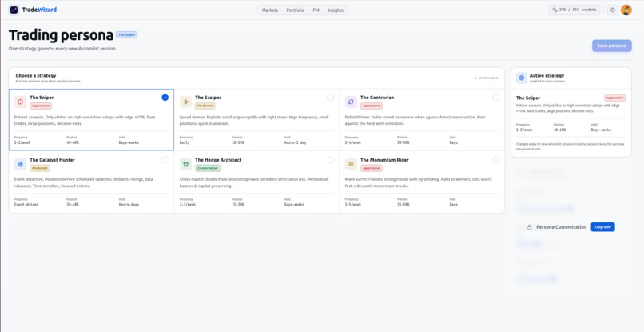Image resolution: width=644 pixels, height=332 pixels.
Task: Click The Scalper strategy icon
Action: (185, 102)
